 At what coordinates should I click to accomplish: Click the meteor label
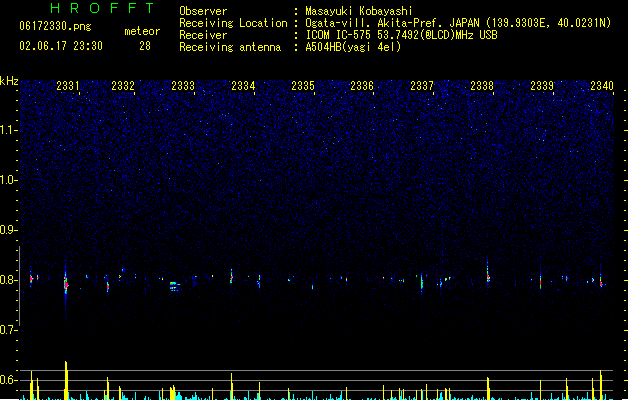point(142,31)
